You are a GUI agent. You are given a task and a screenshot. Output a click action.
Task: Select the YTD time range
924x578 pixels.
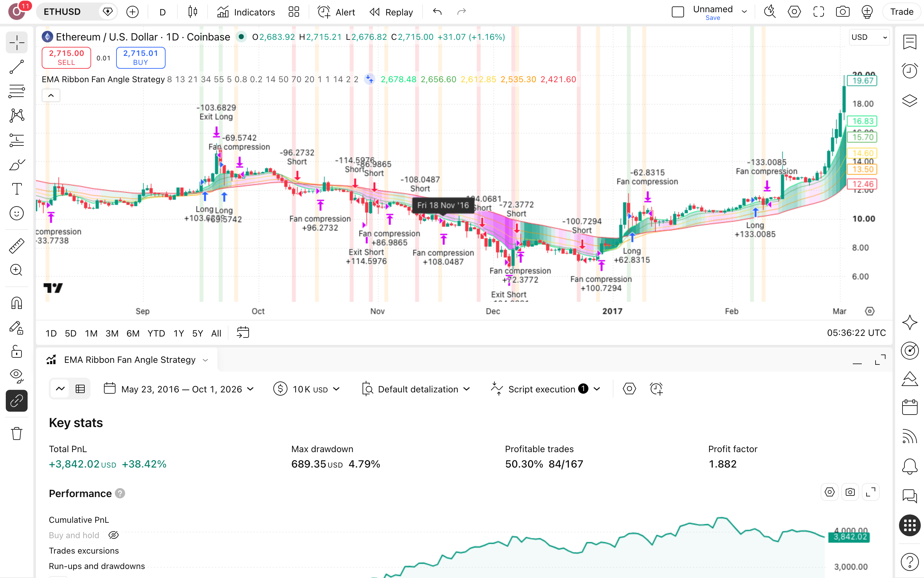coord(156,333)
